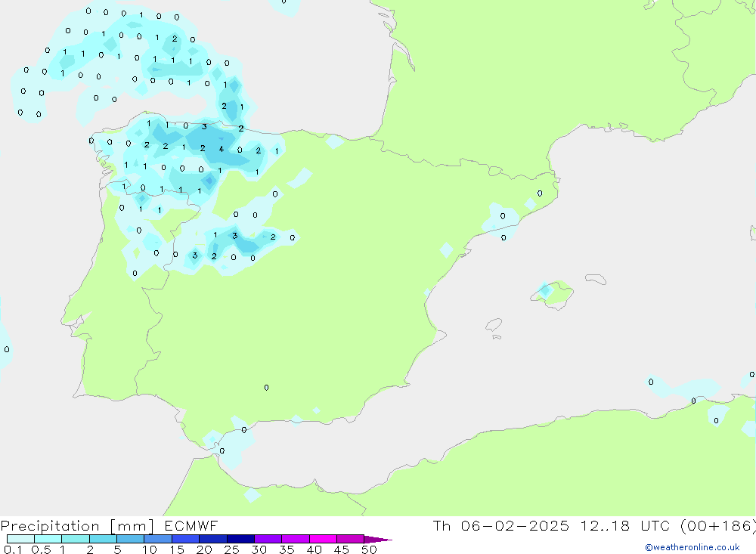This screenshot has height=554, width=756.
Task: Select the 1 to 2 mm legend swatch
Action: pos(76,539)
